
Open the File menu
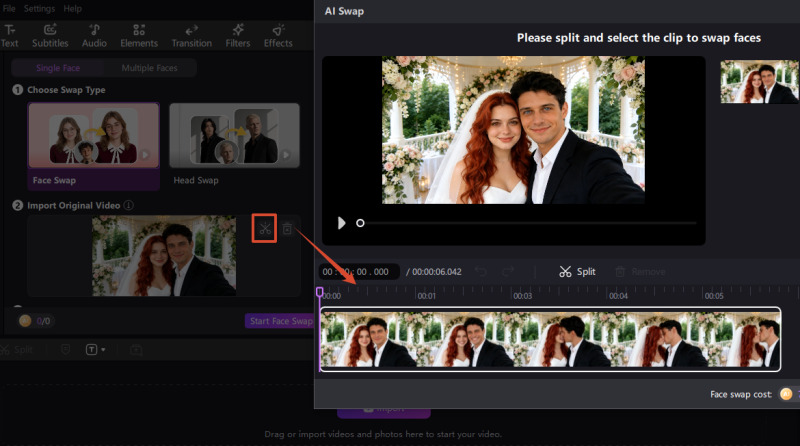point(9,9)
